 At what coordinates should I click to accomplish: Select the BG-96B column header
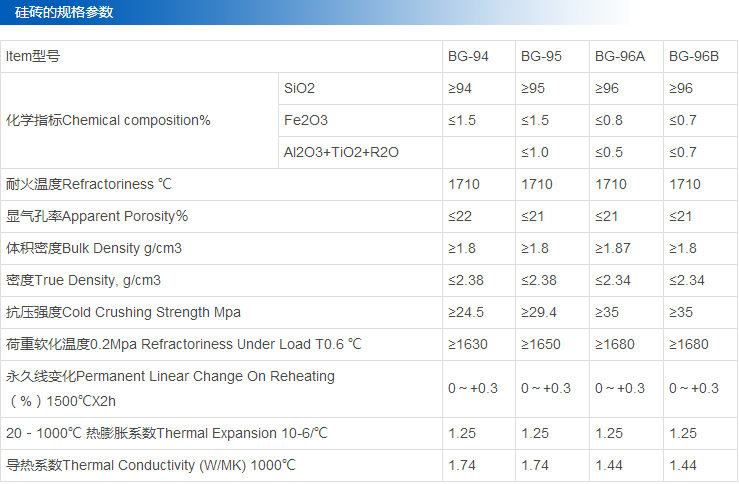coord(694,57)
